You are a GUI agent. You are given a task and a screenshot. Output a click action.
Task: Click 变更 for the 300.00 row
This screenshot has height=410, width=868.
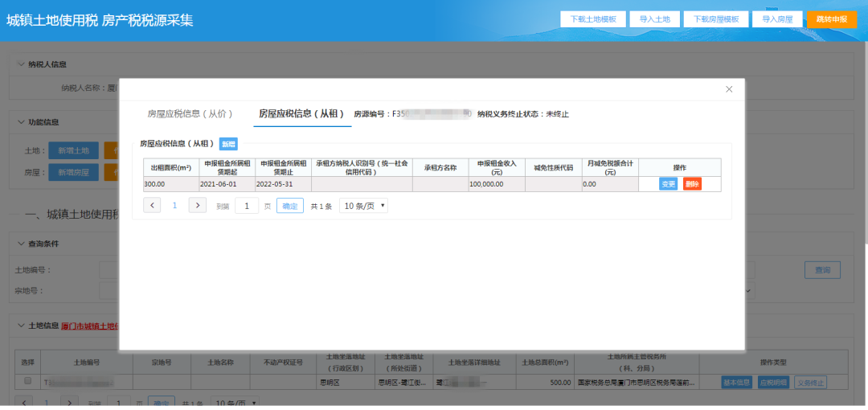point(668,184)
